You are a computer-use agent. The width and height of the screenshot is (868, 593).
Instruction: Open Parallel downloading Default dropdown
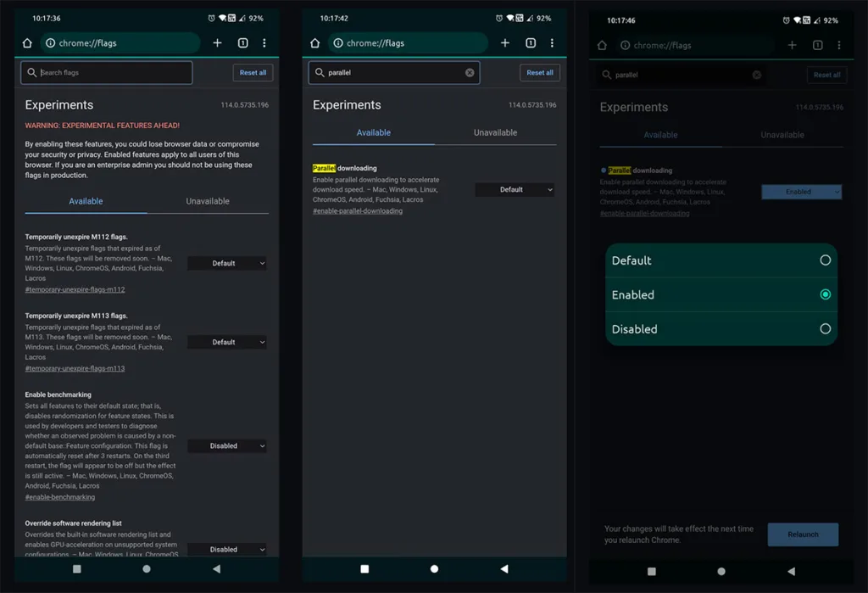[515, 189]
